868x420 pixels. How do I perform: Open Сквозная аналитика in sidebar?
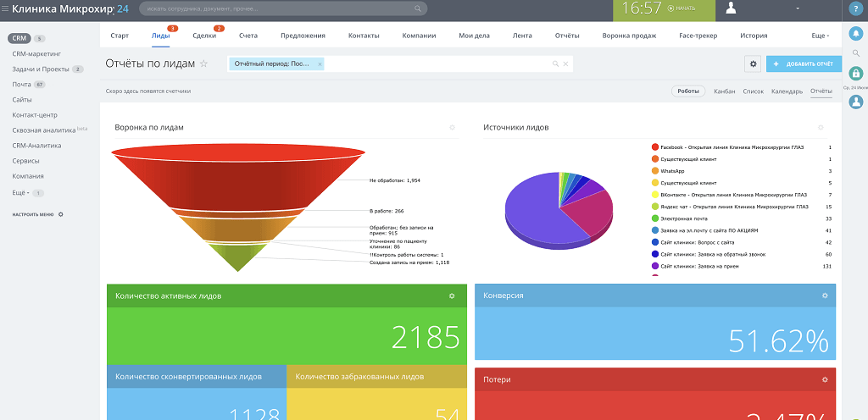tap(44, 130)
